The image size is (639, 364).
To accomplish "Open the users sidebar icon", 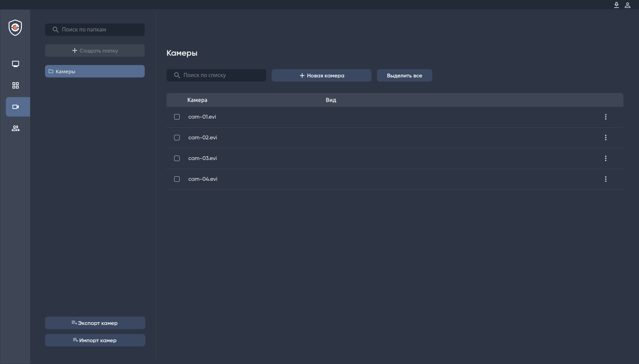I will (16, 128).
